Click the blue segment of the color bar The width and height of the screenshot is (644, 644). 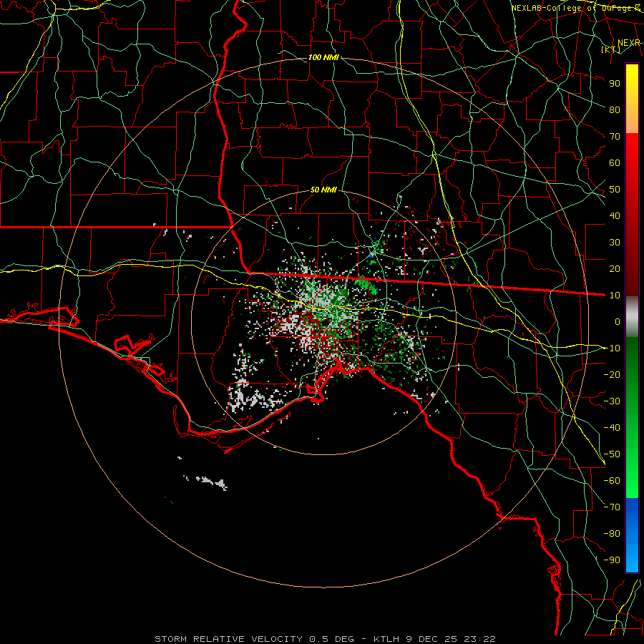(x=632, y=535)
